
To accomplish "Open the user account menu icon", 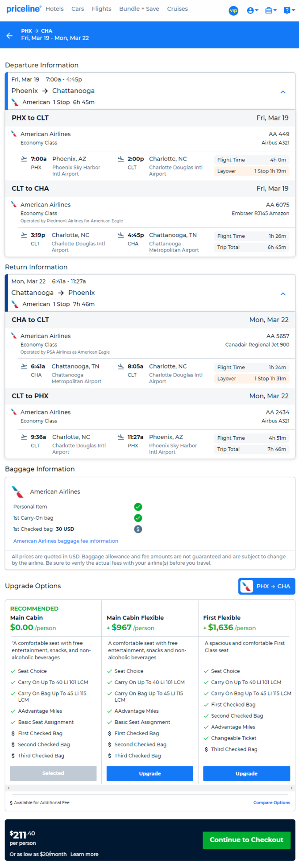I will tap(253, 10).
